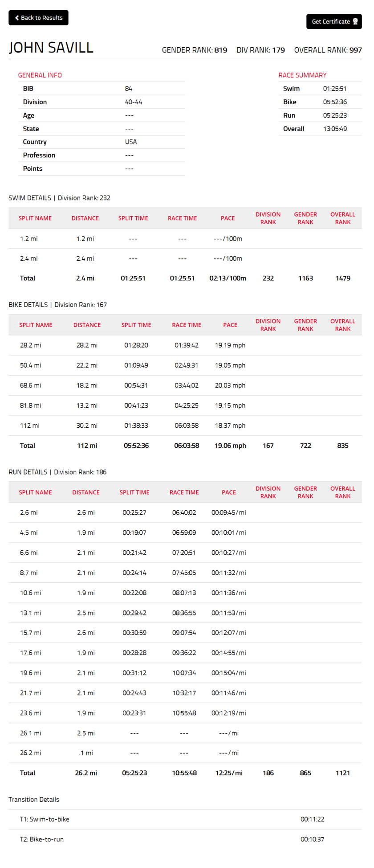Select run pace 00:12:07/mi
This screenshot has height=868, width=374.
[x=229, y=633]
